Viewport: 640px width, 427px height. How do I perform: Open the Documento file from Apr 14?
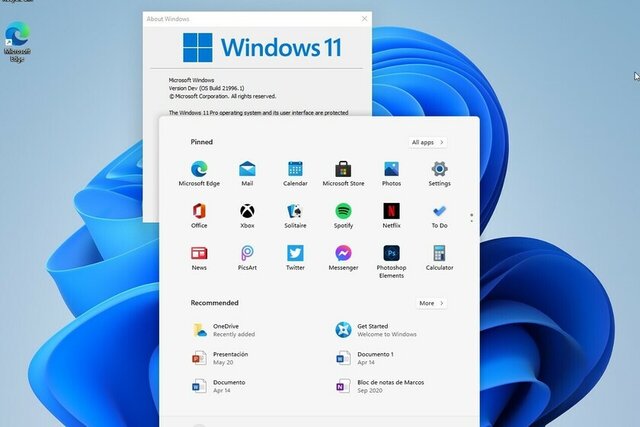tap(218, 386)
